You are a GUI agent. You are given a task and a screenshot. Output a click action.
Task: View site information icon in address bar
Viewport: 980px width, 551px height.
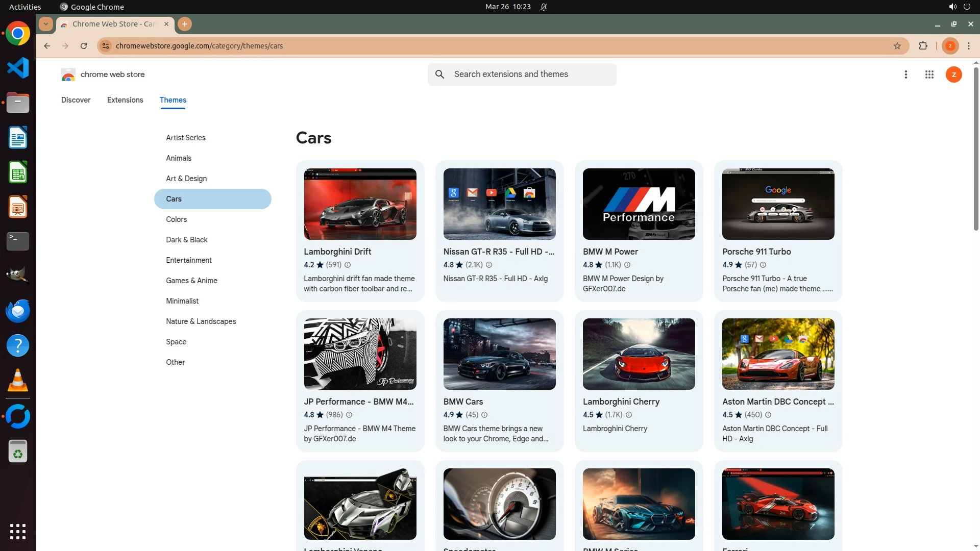coord(106,46)
